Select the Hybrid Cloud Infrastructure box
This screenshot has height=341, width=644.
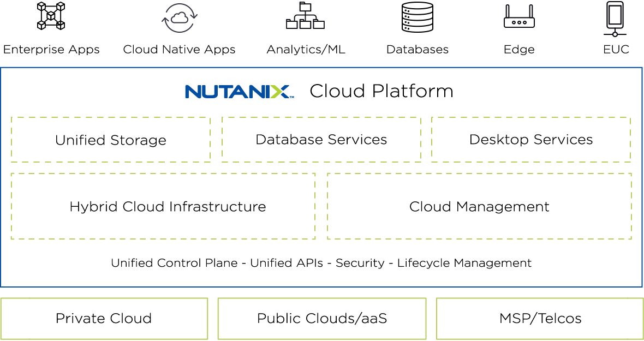pos(163,206)
